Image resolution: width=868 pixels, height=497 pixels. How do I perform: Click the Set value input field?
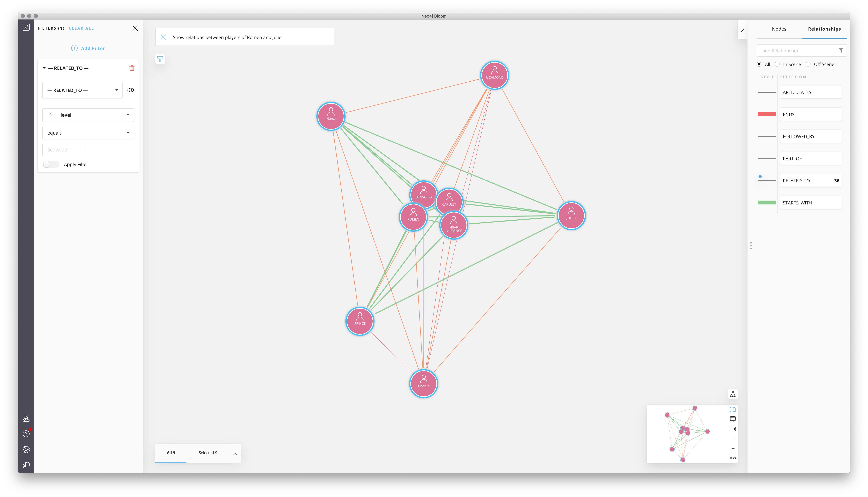64,150
